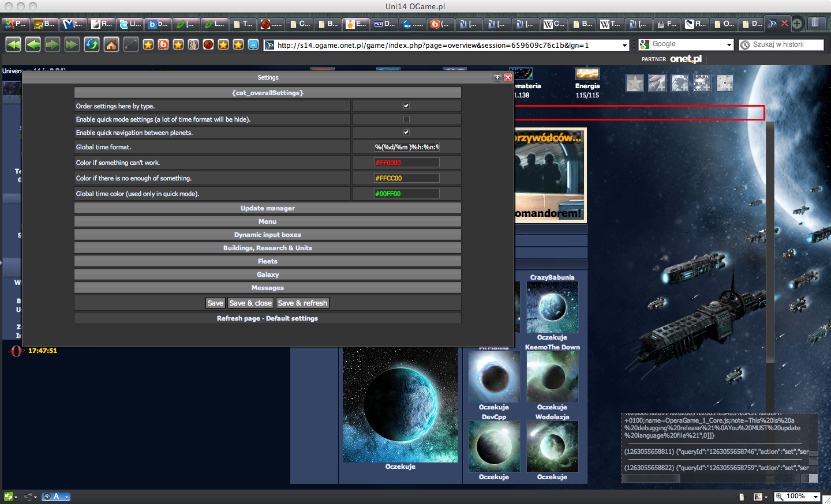This screenshot has height=504, width=831.
Task: Click the browser reload button
Action: tap(92, 44)
